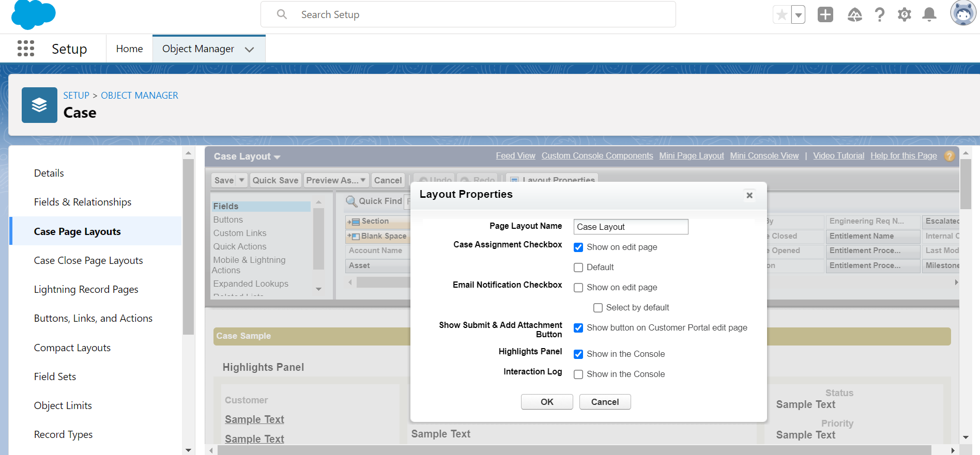Click the Page Layout Name field
Screen dimensions: 980x455
(631, 227)
